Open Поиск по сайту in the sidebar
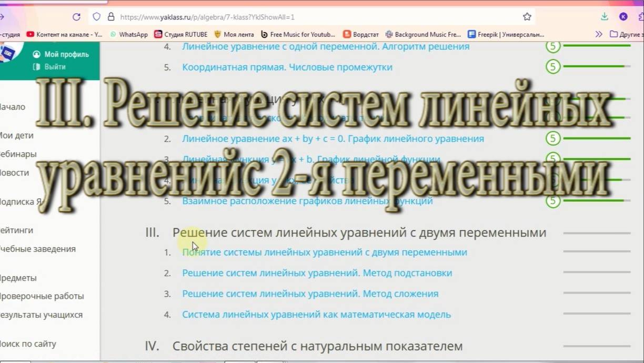644x363 pixels. 27,344
